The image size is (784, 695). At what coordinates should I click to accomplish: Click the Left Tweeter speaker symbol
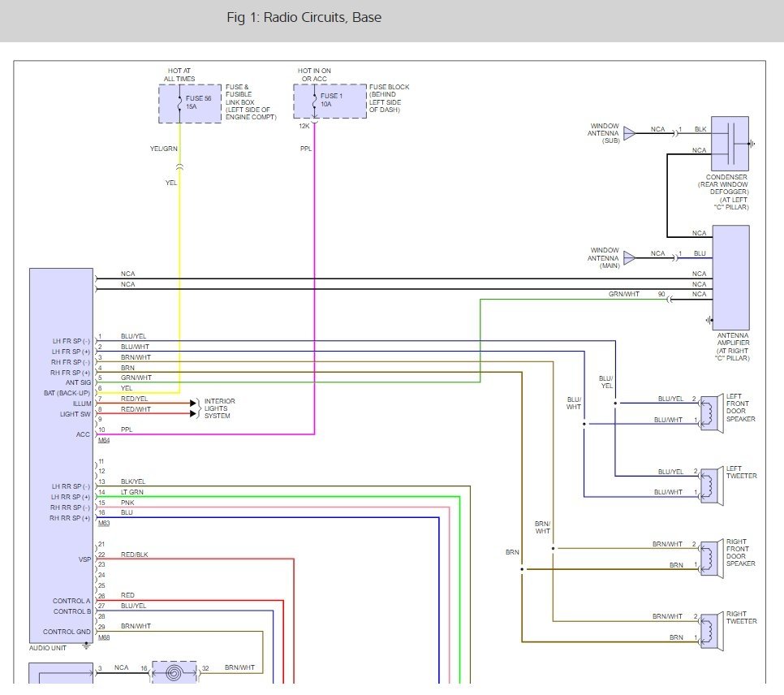tap(712, 486)
